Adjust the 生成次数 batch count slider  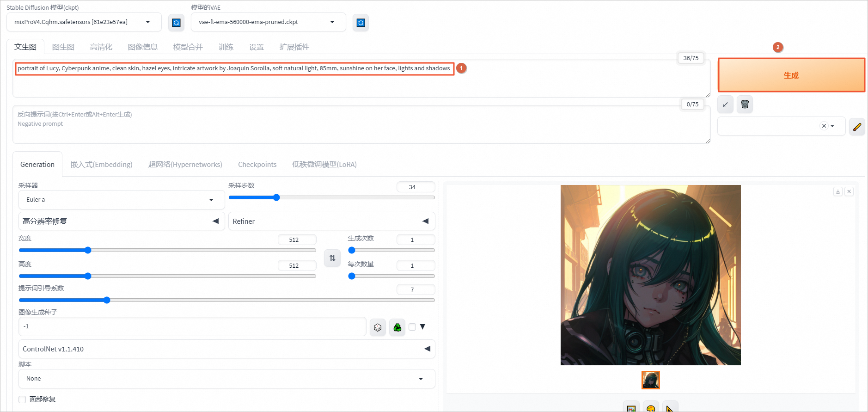(391, 250)
